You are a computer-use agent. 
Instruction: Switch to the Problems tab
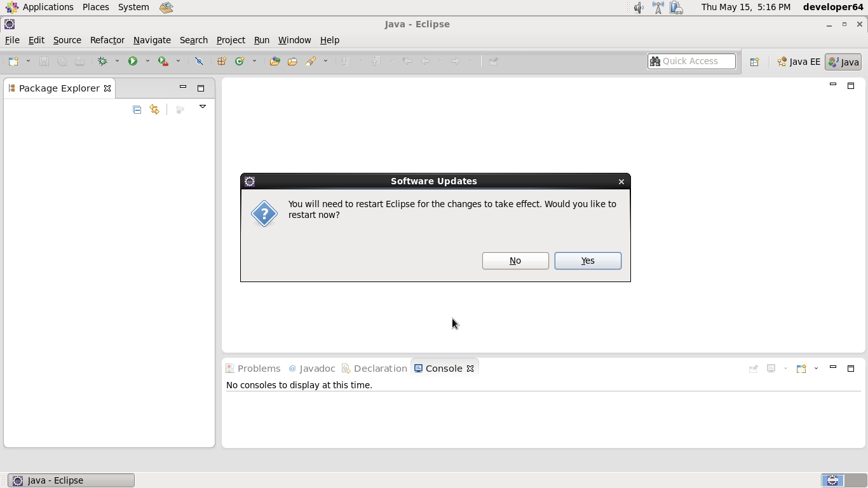(x=253, y=369)
